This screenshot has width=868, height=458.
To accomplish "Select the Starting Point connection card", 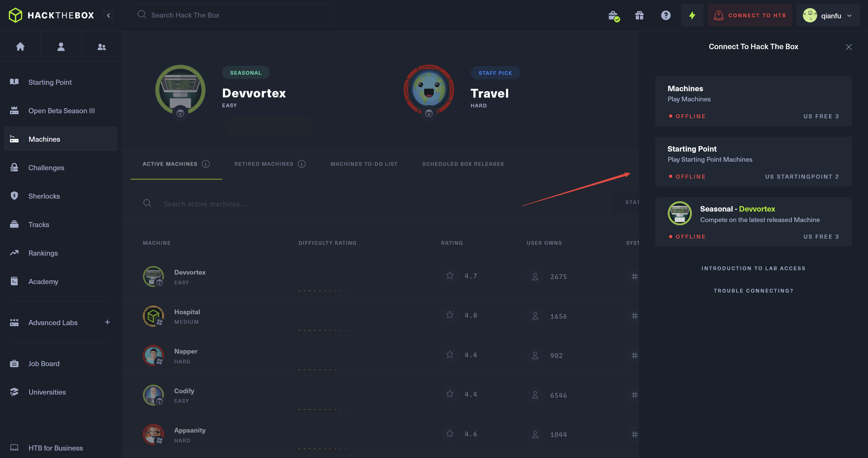I will tap(753, 162).
